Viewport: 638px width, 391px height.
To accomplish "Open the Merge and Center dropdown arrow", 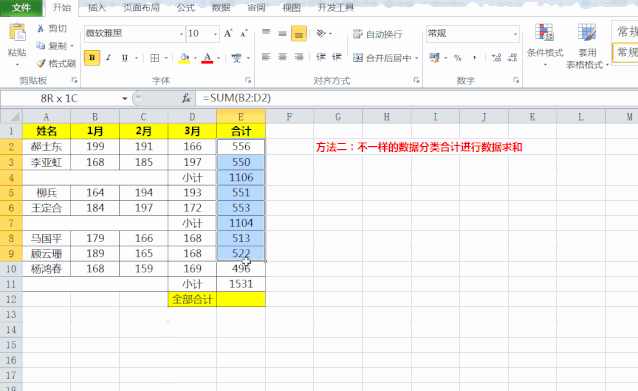I will 417,58.
